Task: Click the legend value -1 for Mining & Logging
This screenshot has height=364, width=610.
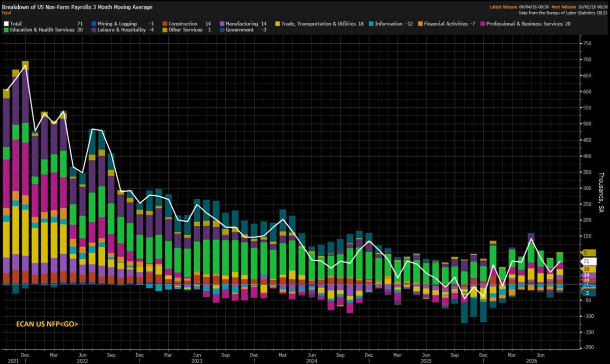Action: (x=151, y=24)
